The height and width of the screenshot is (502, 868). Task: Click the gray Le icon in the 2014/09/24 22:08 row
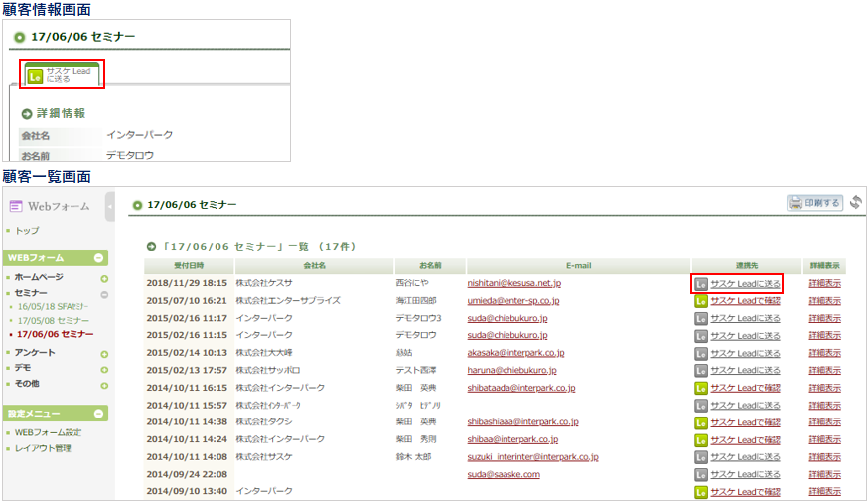pos(701,475)
